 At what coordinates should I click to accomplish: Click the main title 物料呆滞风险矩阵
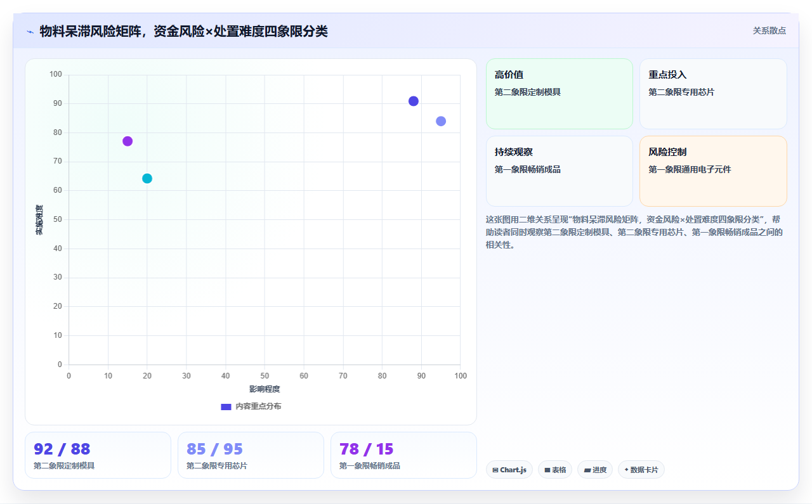[x=184, y=31]
